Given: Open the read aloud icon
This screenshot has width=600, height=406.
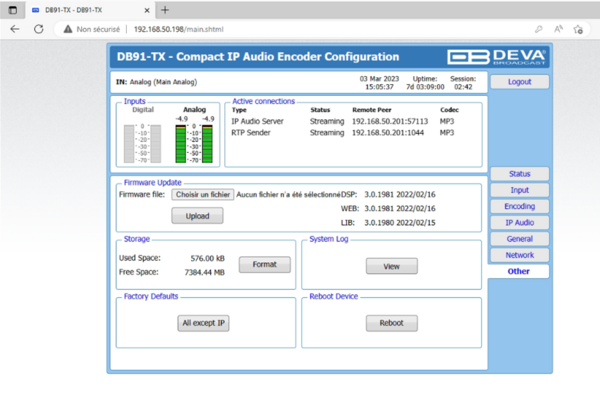Looking at the screenshot, I should (x=558, y=29).
